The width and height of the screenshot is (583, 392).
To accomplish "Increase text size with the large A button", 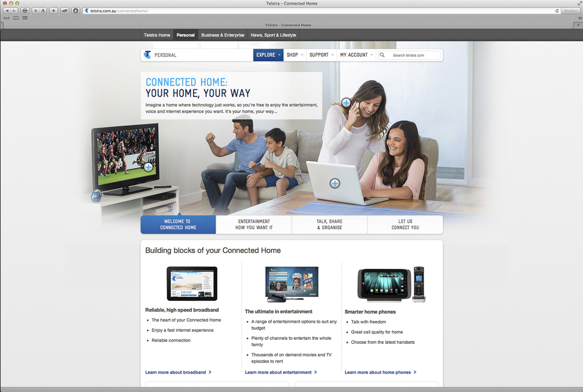I will coord(43,11).
